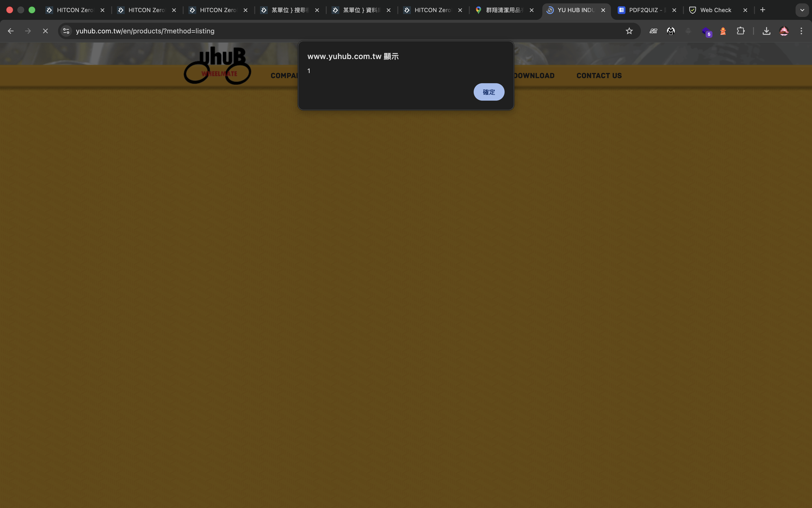812x508 pixels.
Task: Close the Web Check tab
Action: click(x=745, y=10)
